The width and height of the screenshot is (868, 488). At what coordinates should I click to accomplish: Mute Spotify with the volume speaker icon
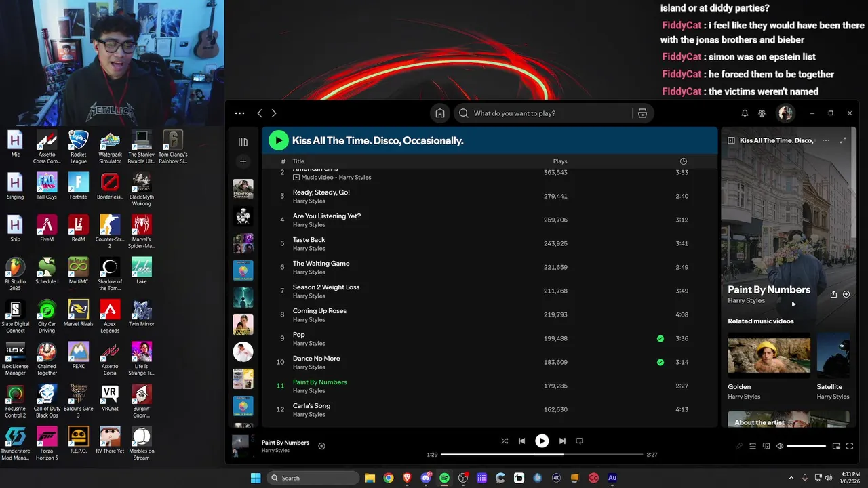[780, 446]
